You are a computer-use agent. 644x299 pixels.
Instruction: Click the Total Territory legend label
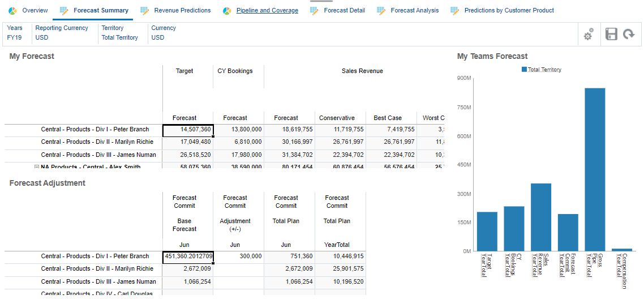(x=544, y=70)
